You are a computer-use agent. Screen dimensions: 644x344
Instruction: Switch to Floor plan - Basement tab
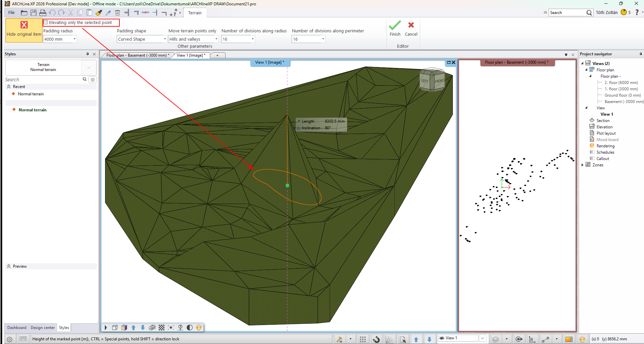coord(137,55)
